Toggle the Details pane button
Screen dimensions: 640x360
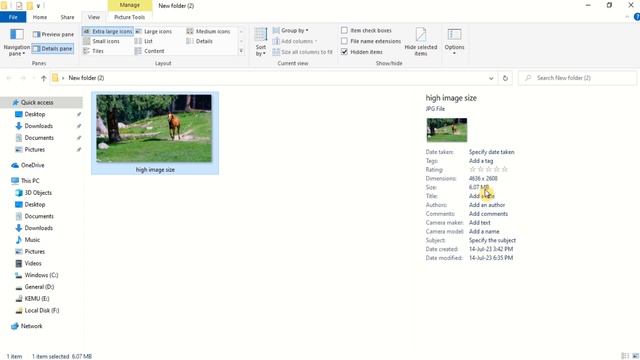tap(53, 49)
